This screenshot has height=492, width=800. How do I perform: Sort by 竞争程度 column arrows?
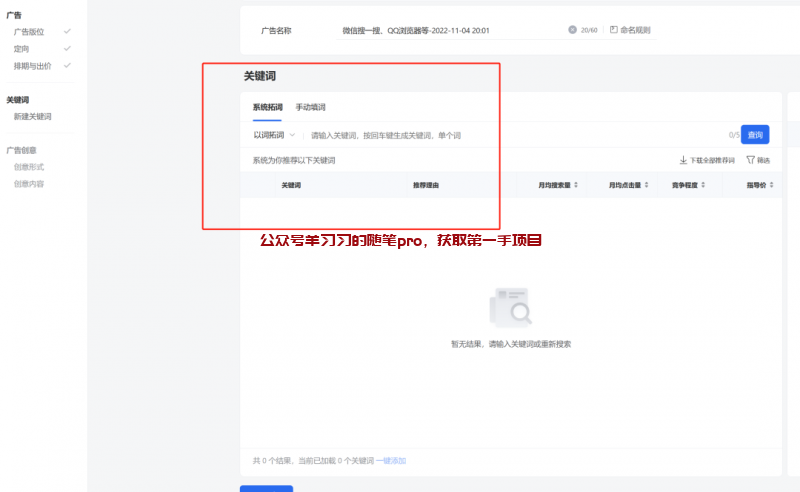(703, 185)
